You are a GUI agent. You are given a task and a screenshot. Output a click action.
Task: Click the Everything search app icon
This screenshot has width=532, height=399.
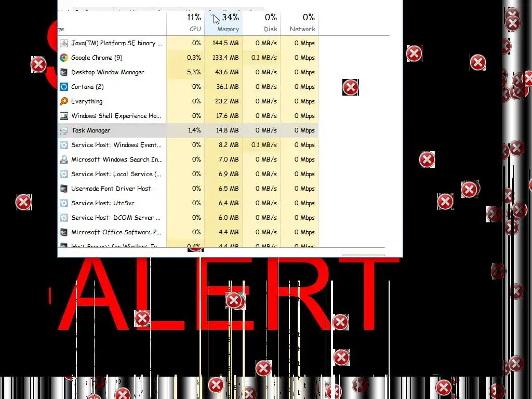click(x=64, y=101)
